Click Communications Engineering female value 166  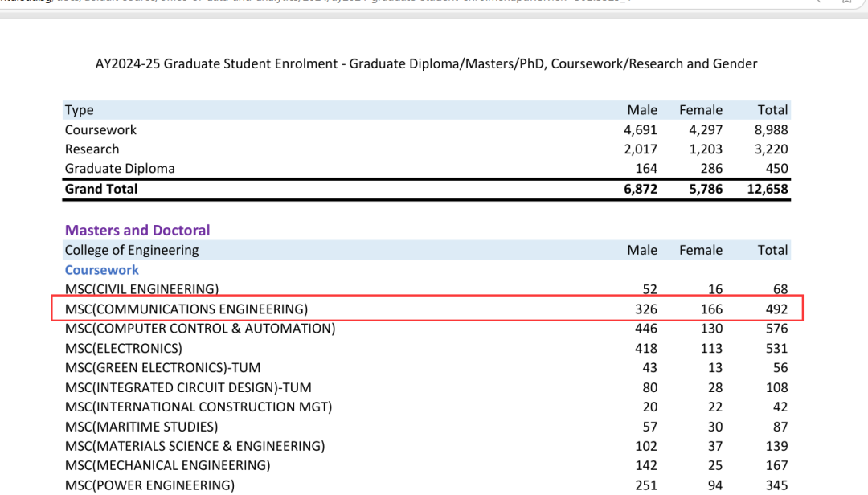tap(711, 309)
